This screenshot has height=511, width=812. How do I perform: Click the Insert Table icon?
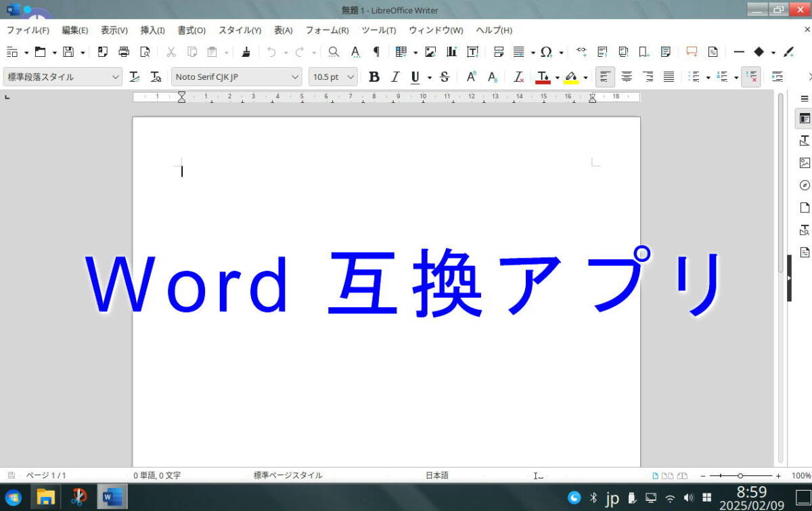point(401,51)
